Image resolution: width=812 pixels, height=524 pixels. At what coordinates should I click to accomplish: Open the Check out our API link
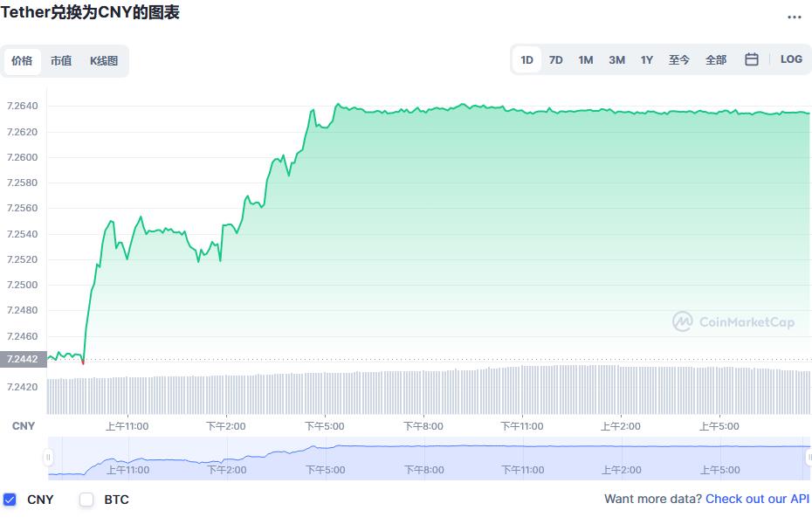(x=756, y=499)
